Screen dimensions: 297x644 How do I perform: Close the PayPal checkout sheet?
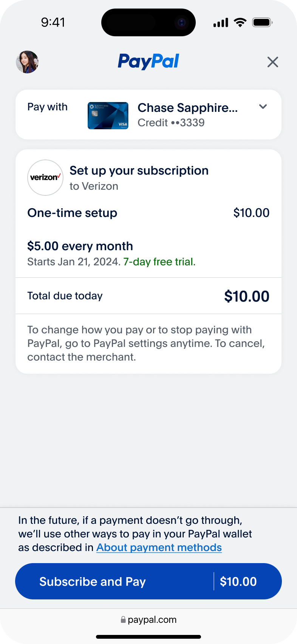(x=272, y=62)
